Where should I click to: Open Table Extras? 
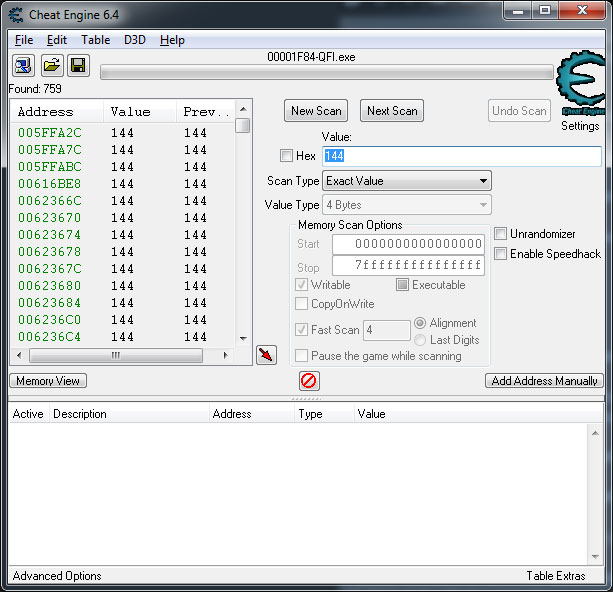556,576
